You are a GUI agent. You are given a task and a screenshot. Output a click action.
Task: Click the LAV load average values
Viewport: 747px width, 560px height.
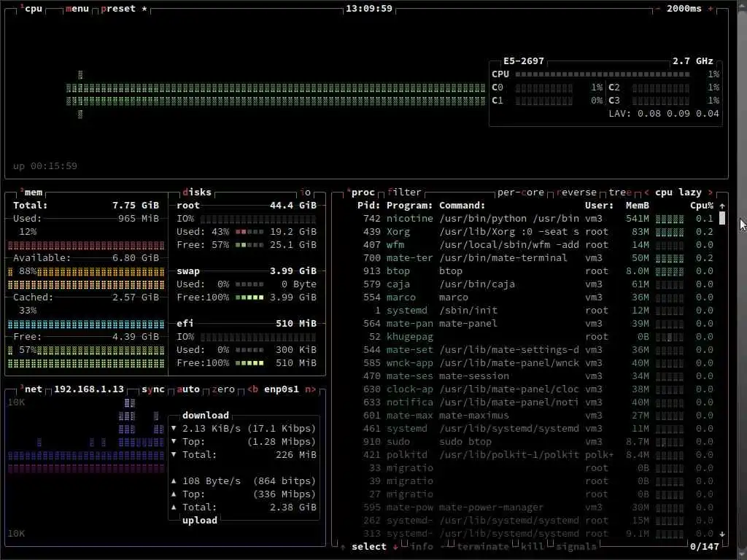pos(678,113)
